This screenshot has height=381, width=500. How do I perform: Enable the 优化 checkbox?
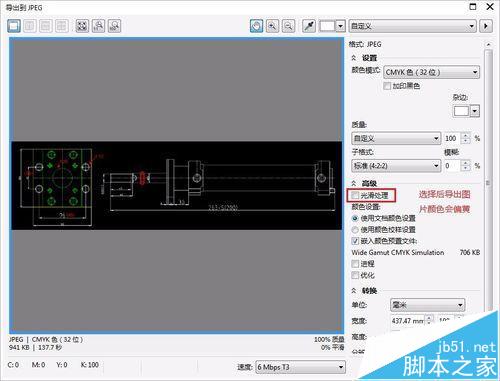[355, 275]
